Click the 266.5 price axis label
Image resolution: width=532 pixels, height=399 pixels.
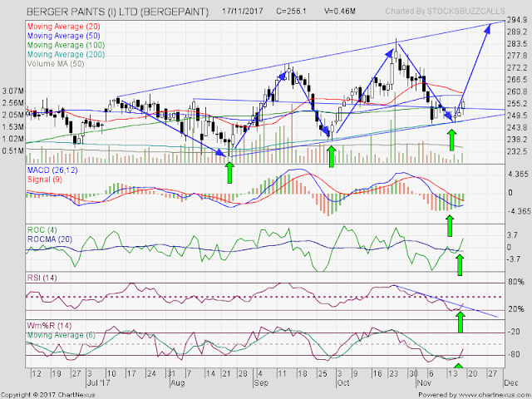517,80
